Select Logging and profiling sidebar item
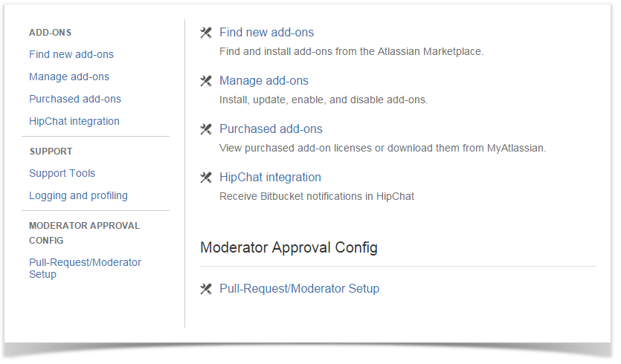 pyautogui.click(x=78, y=195)
